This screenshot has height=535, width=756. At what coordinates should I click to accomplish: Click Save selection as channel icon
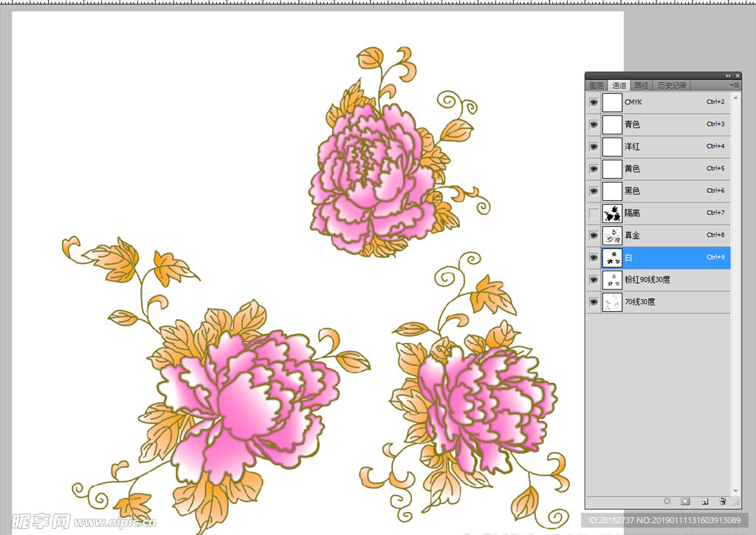[685, 501]
